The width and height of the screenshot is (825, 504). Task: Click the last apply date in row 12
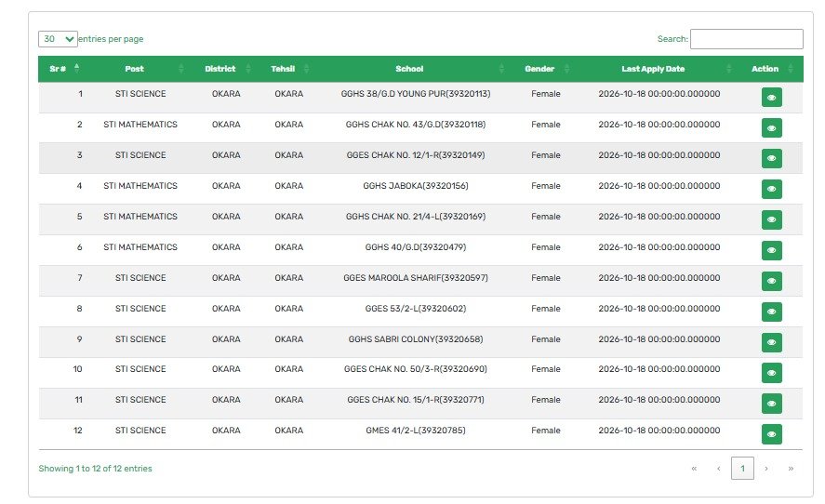tap(659, 431)
